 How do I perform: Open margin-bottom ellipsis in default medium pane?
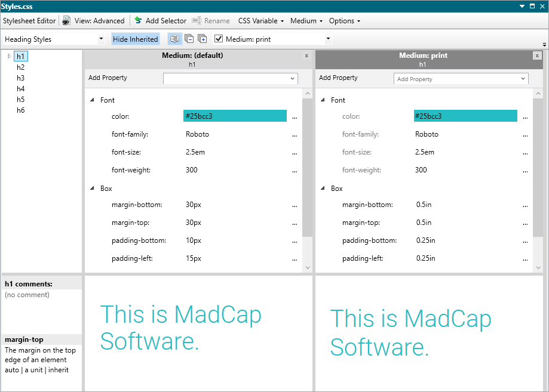[x=295, y=206]
